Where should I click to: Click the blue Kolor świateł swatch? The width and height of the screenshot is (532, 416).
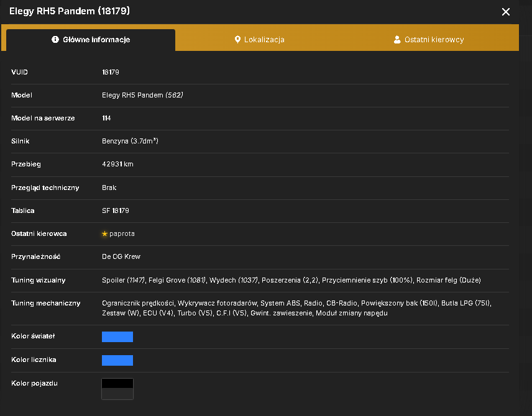[x=117, y=337]
